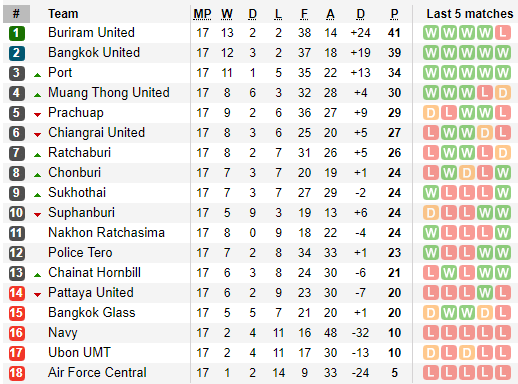The height and width of the screenshot is (384, 518).
Task: Sort by the P points column header
Action: (x=394, y=14)
